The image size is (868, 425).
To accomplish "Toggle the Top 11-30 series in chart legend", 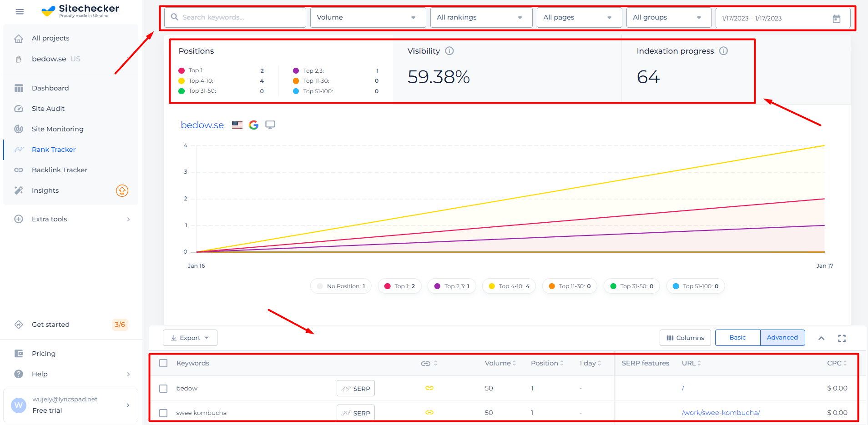I will (x=570, y=286).
